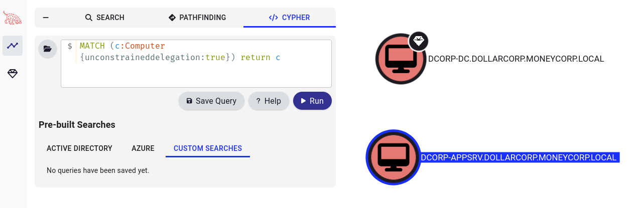644x208 pixels.
Task: Click the DCORP-DC.DOLLARCORP.MONEYCORP.LOCAL label
Action: [516, 59]
